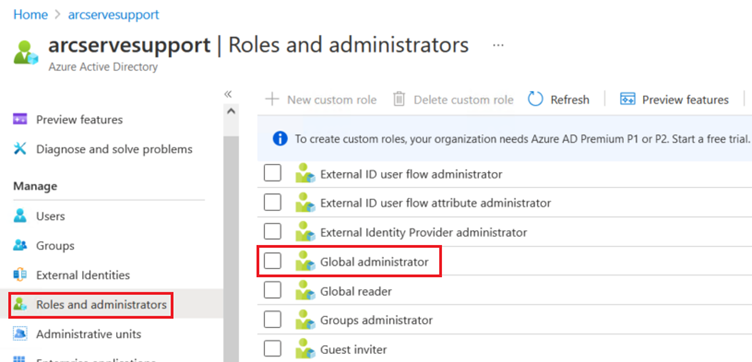Click the Preview features toolbar icon
This screenshot has width=752, height=362.
(x=627, y=99)
